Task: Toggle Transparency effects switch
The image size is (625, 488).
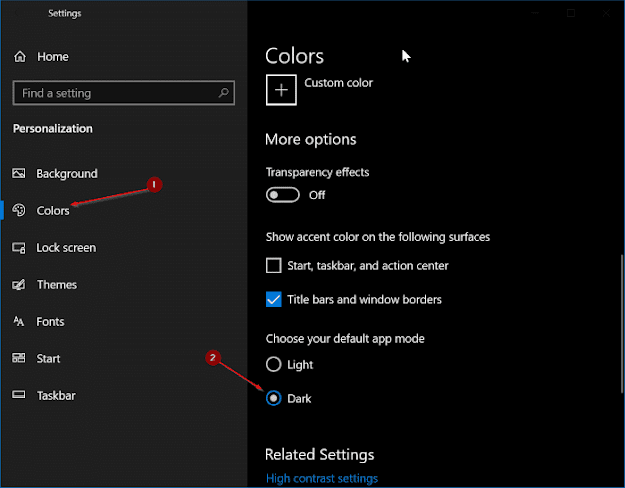Action: (283, 195)
